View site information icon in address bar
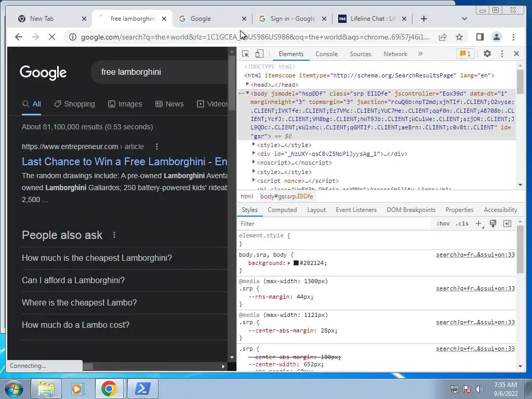Viewport: 532px width, 399px height. [x=73, y=37]
